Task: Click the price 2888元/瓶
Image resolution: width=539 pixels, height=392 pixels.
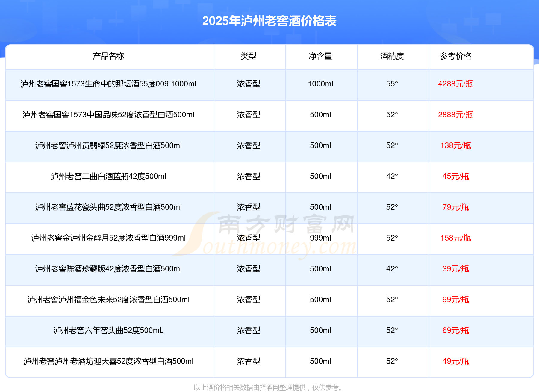Action: click(x=456, y=115)
